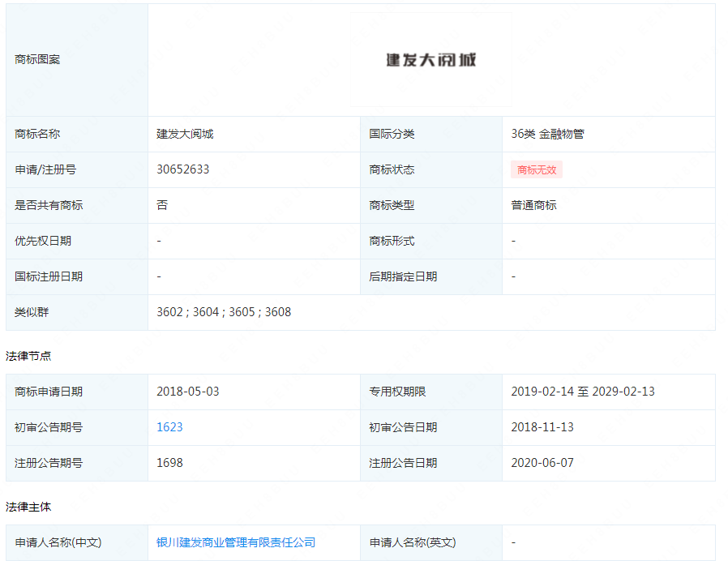The height and width of the screenshot is (561, 728).
Task: Select registration number 30652633
Action: [x=183, y=169]
